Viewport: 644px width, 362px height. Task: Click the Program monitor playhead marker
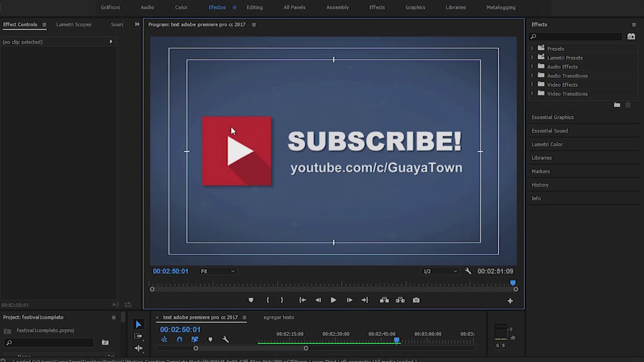click(513, 284)
